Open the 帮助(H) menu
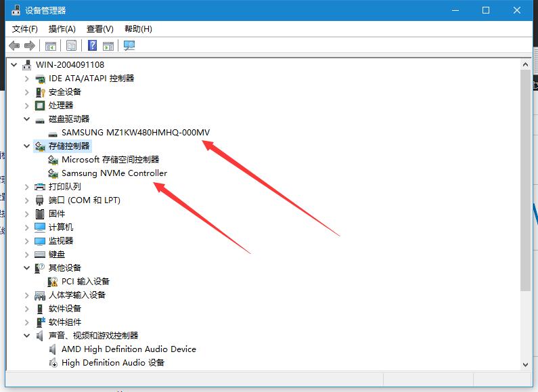The width and height of the screenshot is (538, 392). point(138,29)
